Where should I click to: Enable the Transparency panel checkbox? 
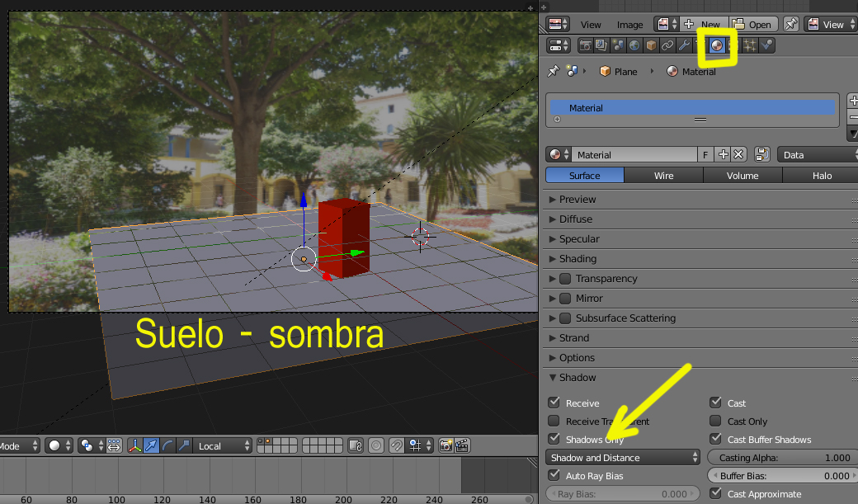[565, 278]
